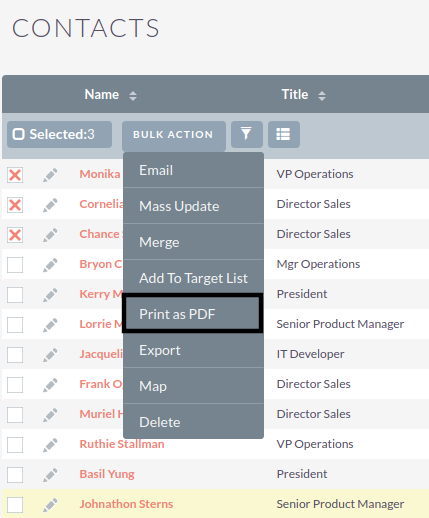429x518 pixels.
Task: Check the Frank row checkbox
Action: pos(15,385)
